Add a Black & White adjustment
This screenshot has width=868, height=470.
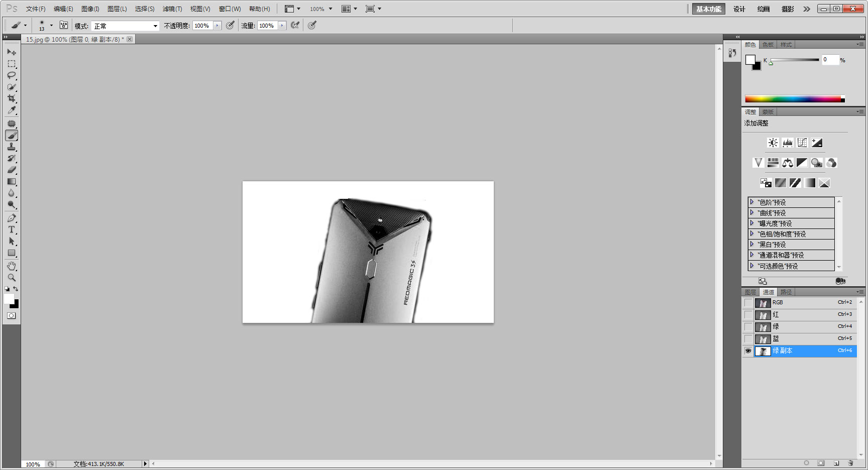pos(802,163)
